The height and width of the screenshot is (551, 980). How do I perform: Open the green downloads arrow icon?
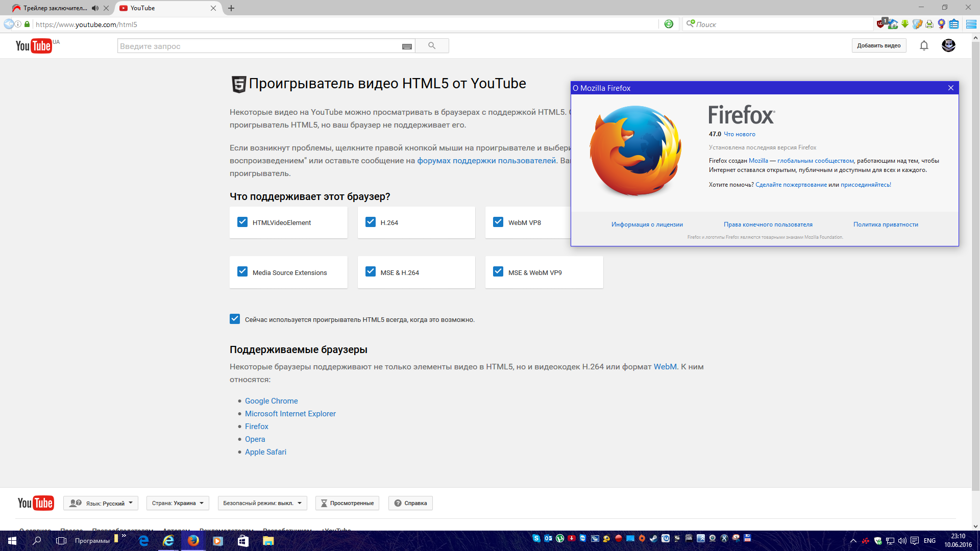(905, 24)
